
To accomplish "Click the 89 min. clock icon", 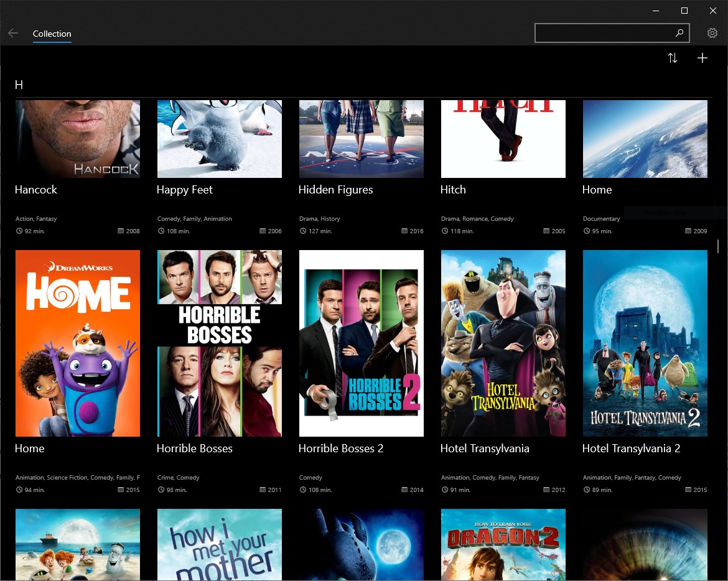I will click(587, 490).
